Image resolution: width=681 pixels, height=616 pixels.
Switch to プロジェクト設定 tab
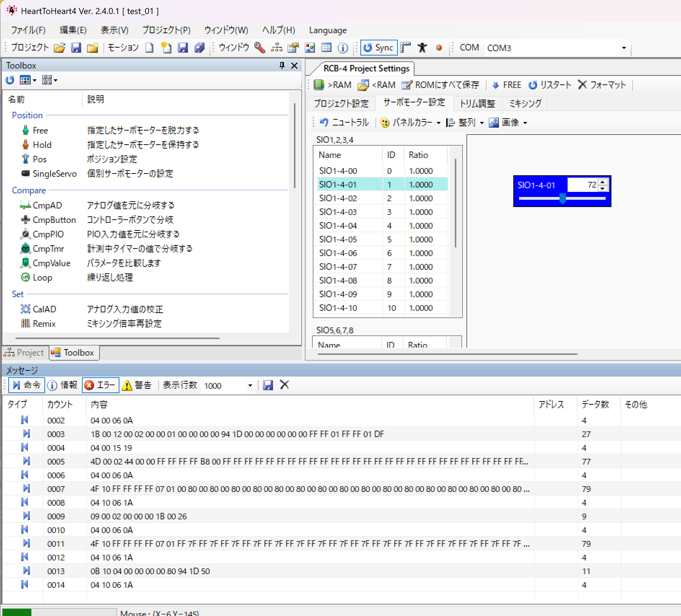[341, 103]
